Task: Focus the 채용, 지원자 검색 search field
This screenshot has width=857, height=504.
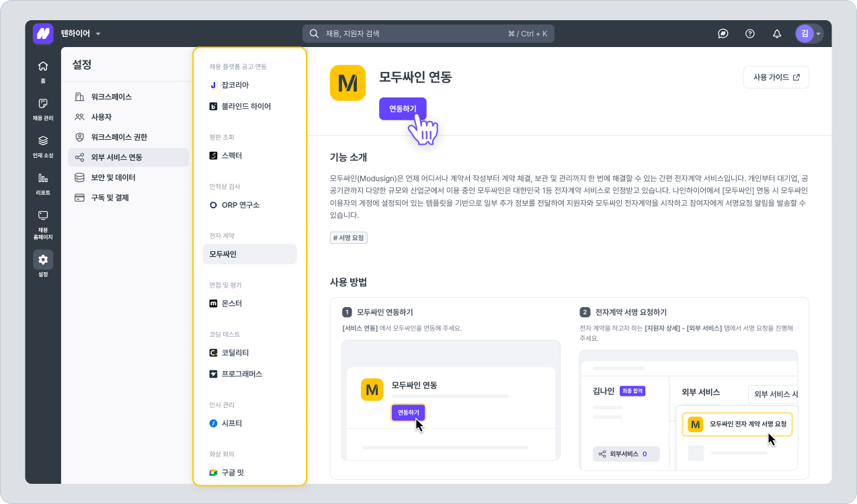Action: point(428,34)
